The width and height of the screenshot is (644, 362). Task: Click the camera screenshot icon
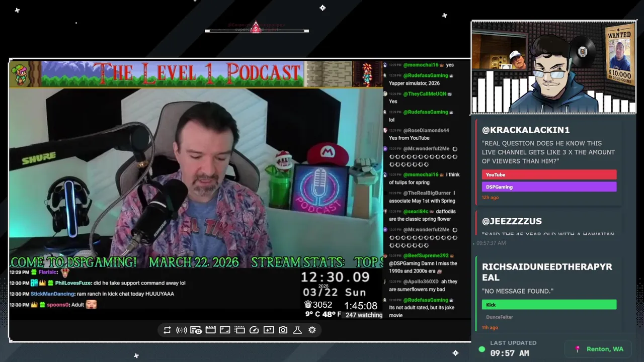(283, 330)
